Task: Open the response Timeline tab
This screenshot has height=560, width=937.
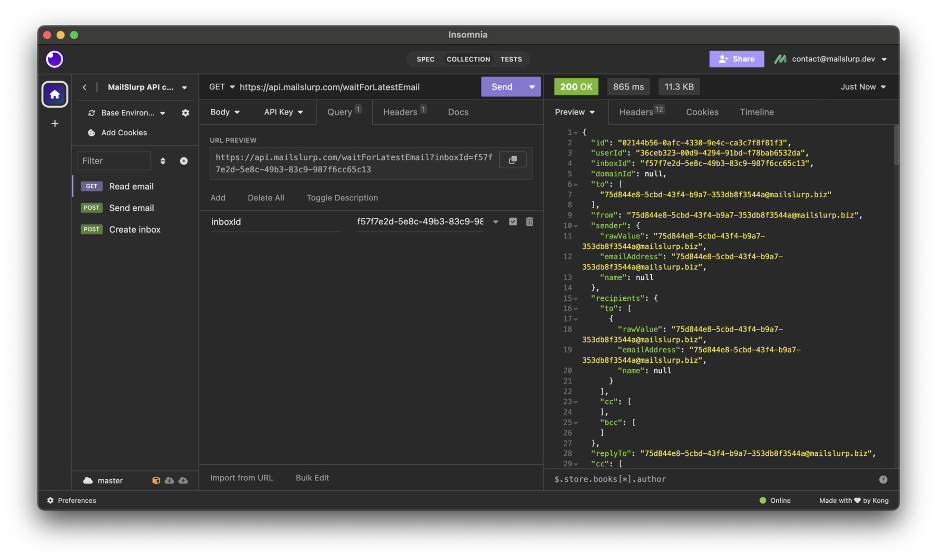Action: tap(756, 112)
